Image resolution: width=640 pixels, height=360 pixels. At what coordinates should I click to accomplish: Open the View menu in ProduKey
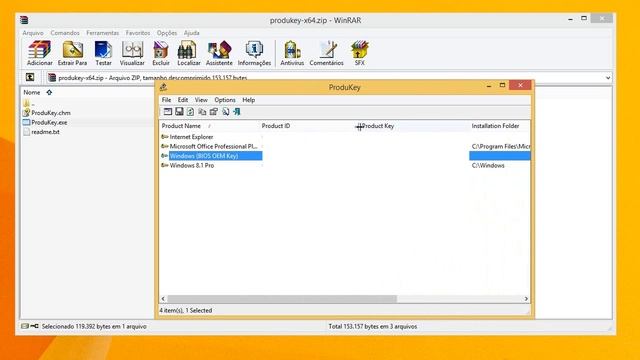pyautogui.click(x=201, y=100)
